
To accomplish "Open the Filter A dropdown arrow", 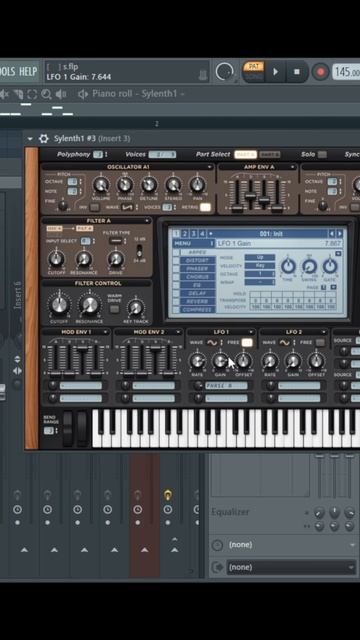I will (x=147, y=221).
